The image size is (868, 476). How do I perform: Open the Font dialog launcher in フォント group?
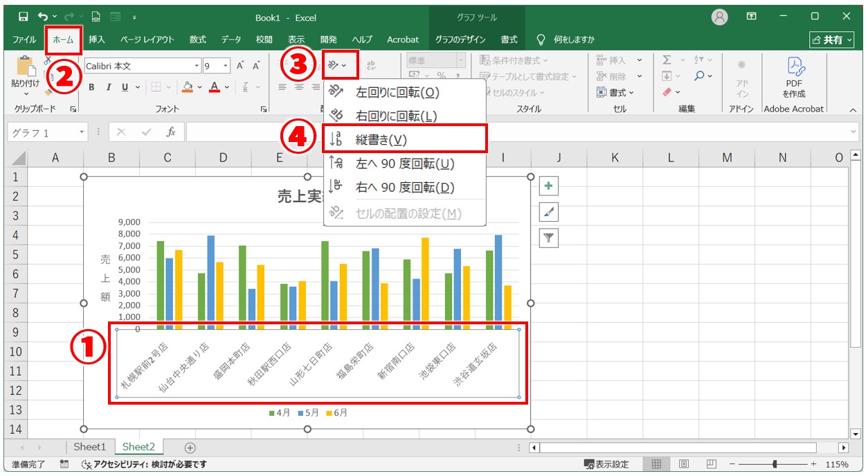point(264,109)
